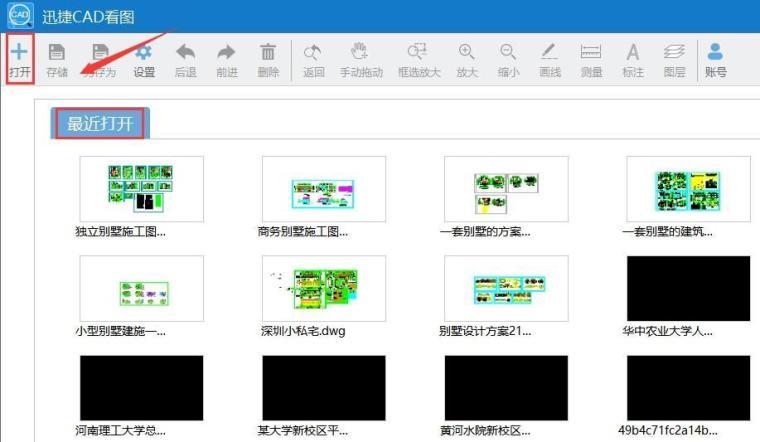The image size is (760, 442).
Task: Select the 画线 draw line tool
Action: (549, 52)
